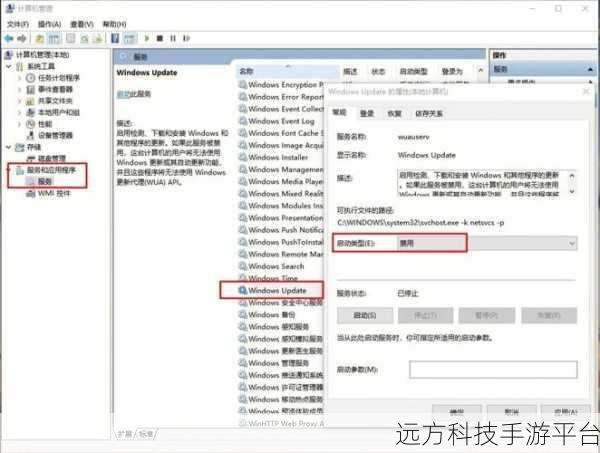Select 计算机管理(本地) root tree node

[x=42, y=55]
